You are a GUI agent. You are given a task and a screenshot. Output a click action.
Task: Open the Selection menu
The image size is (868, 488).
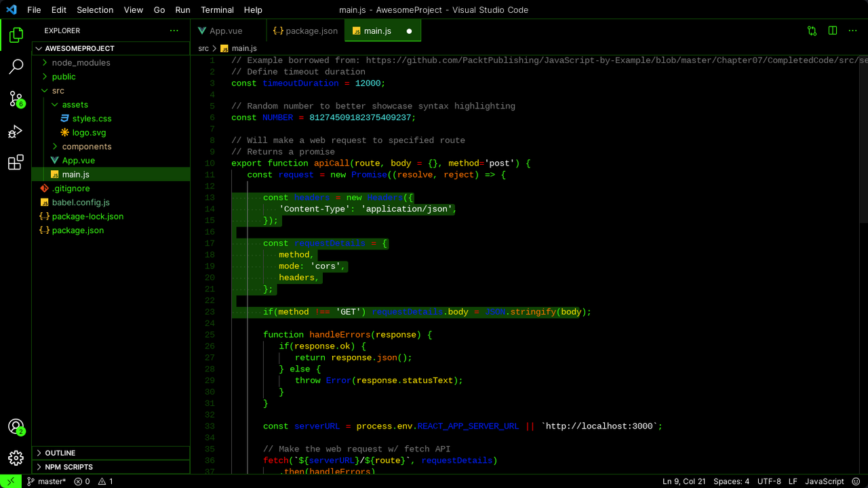point(95,10)
